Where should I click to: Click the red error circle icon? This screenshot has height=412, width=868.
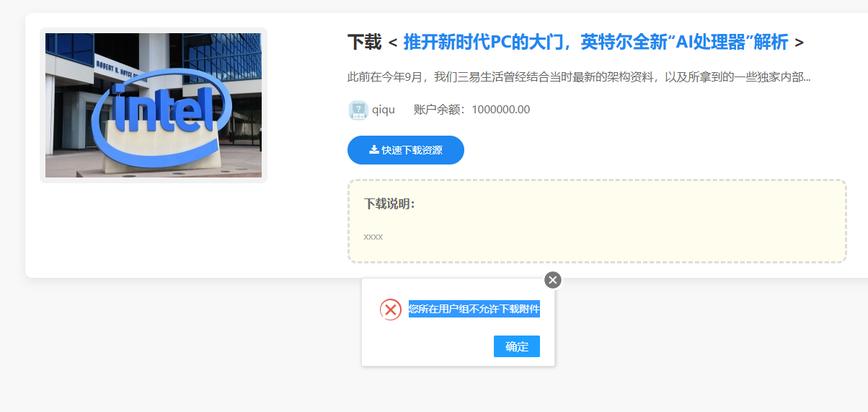pos(391,310)
